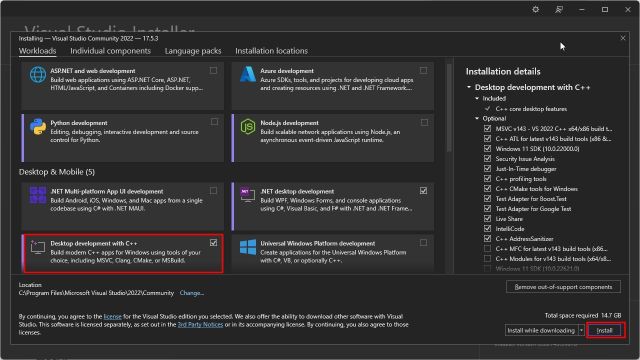
Task: Click Remove out-of-support components button
Action: [563, 287]
